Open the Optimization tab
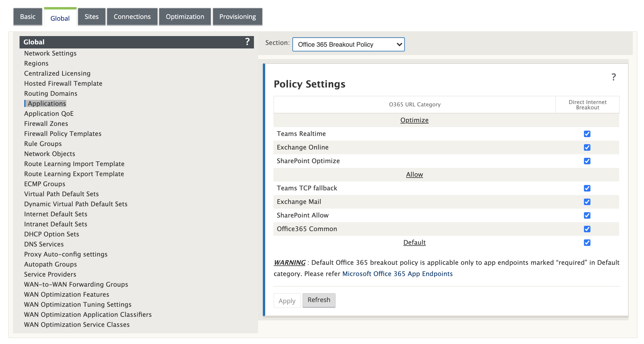This screenshot has height=344, width=644. [185, 17]
